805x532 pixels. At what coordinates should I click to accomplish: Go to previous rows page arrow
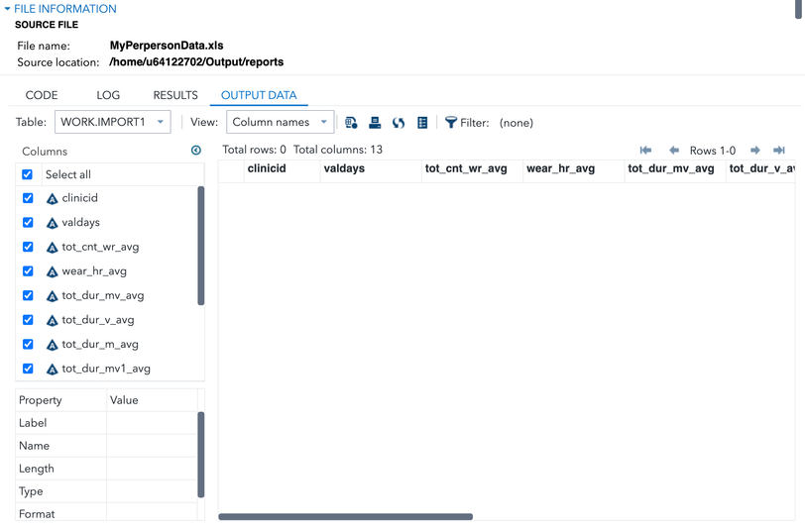pyautogui.click(x=674, y=151)
